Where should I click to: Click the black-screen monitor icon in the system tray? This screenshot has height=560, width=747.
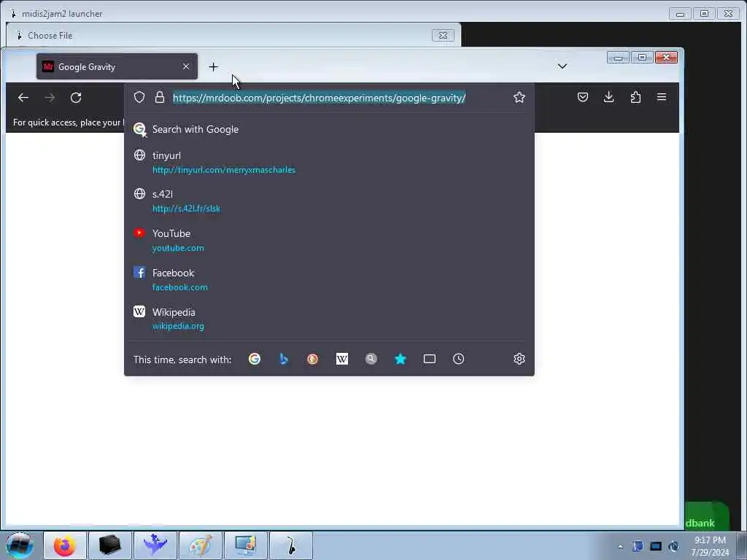(656, 547)
